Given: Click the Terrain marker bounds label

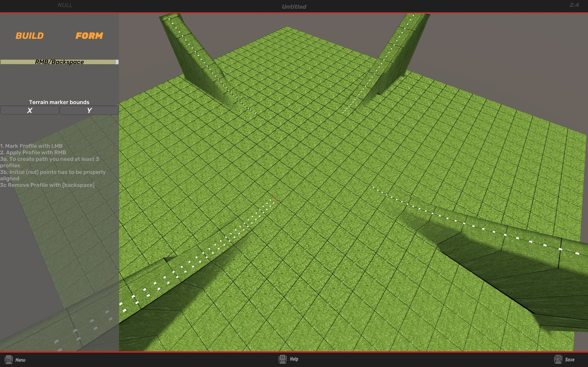Looking at the screenshot, I should click(x=59, y=102).
